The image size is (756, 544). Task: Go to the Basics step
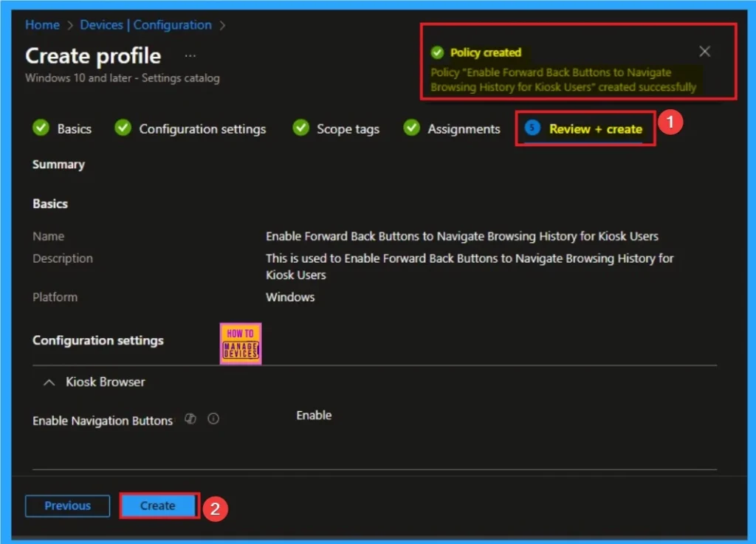[x=74, y=128]
